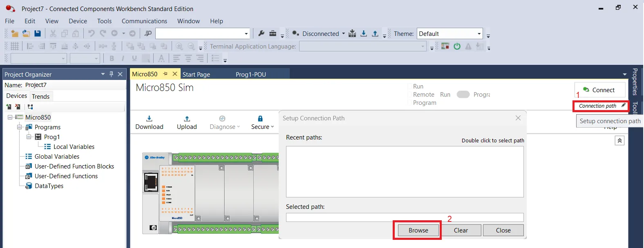Pin the Project Organizer panel
This screenshot has width=644, height=248.
pos(111,74)
